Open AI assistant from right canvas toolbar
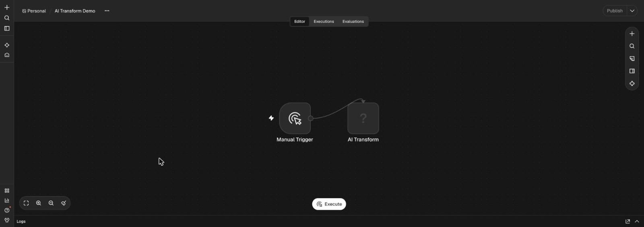 [x=632, y=84]
